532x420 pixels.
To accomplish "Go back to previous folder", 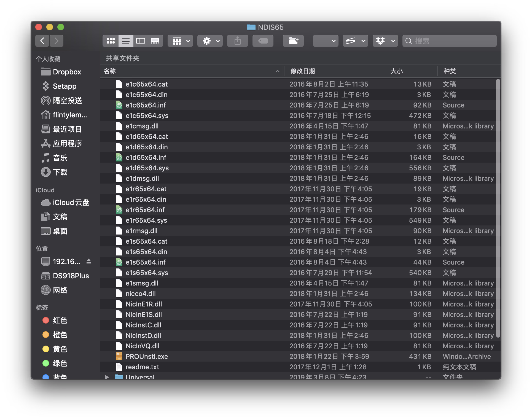I will pyautogui.click(x=42, y=41).
